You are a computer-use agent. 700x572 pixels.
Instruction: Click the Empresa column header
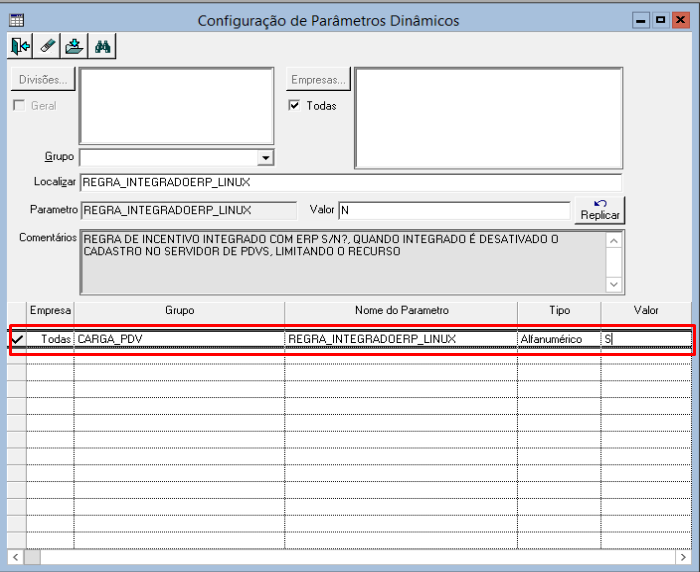pos(50,310)
